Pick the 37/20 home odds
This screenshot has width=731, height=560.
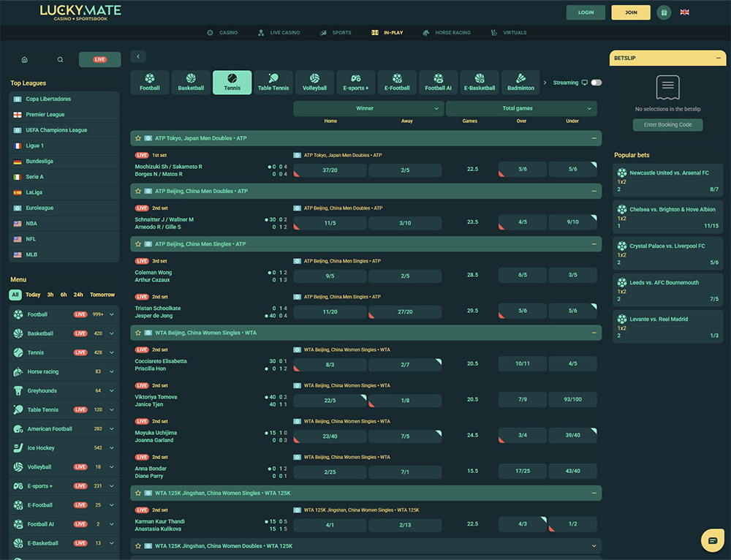click(330, 170)
